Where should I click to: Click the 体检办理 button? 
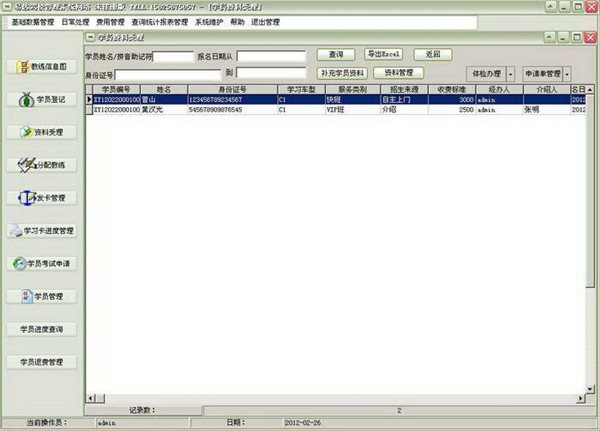tap(486, 73)
